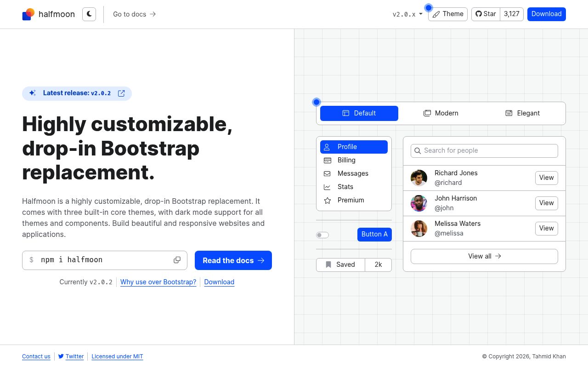Open the latest release external link icon
Image resolution: width=588 pixels, height=368 pixels.
pyautogui.click(x=121, y=93)
